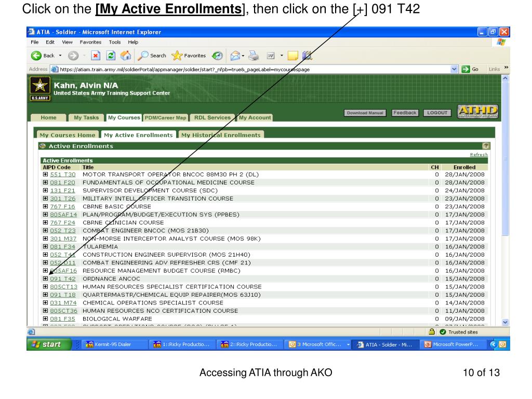Open the 805AF14 course code link
The height and width of the screenshot is (399, 532).
click(63, 215)
